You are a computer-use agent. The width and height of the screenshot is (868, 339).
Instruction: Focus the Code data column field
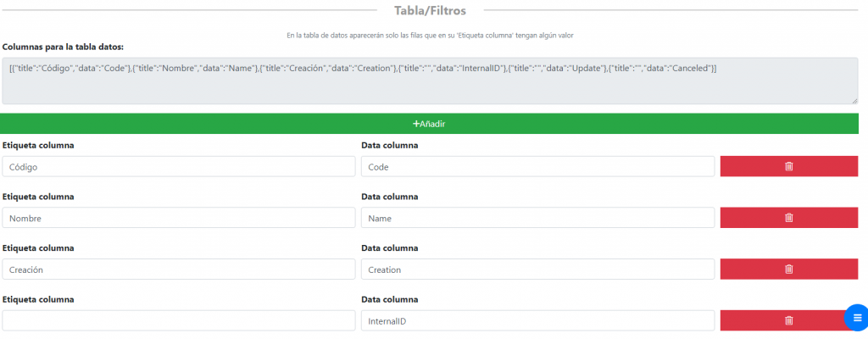tap(537, 167)
